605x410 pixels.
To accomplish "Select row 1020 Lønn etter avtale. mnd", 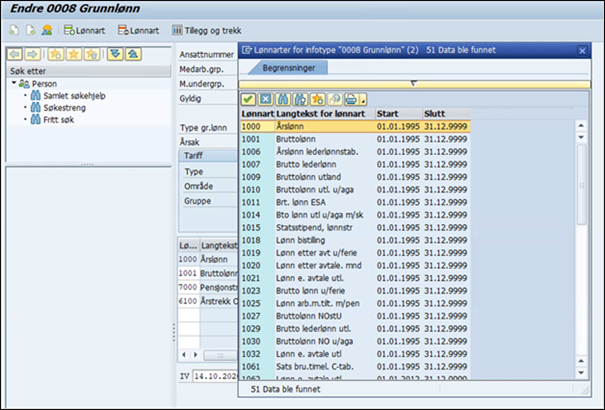I will pyautogui.click(x=355, y=265).
